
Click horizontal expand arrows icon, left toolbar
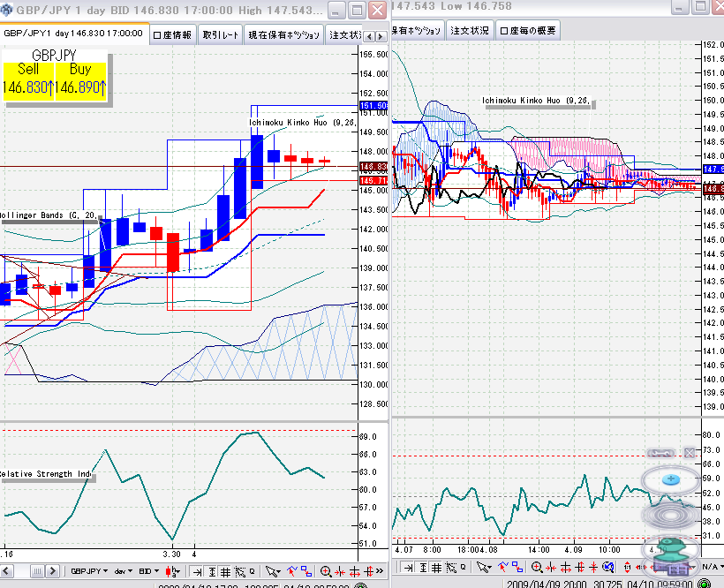(355, 572)
